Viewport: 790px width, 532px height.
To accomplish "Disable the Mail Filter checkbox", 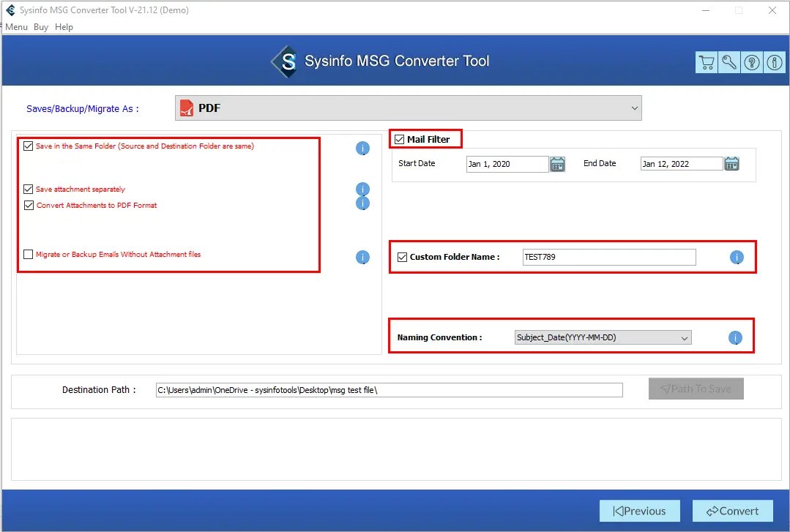I will (x=400, y=139).
